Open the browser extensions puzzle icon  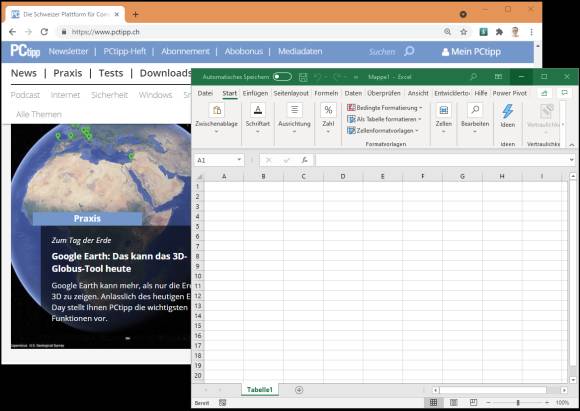pyautogui.click(x=499, y=32)
